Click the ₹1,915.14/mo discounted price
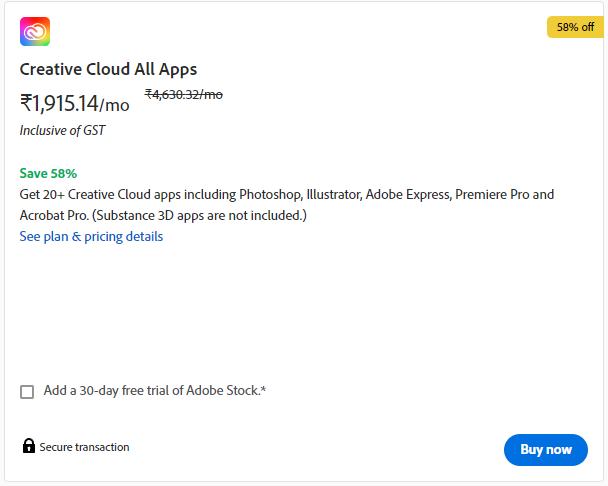Viewport: 608px width, 486px height. 74,104
